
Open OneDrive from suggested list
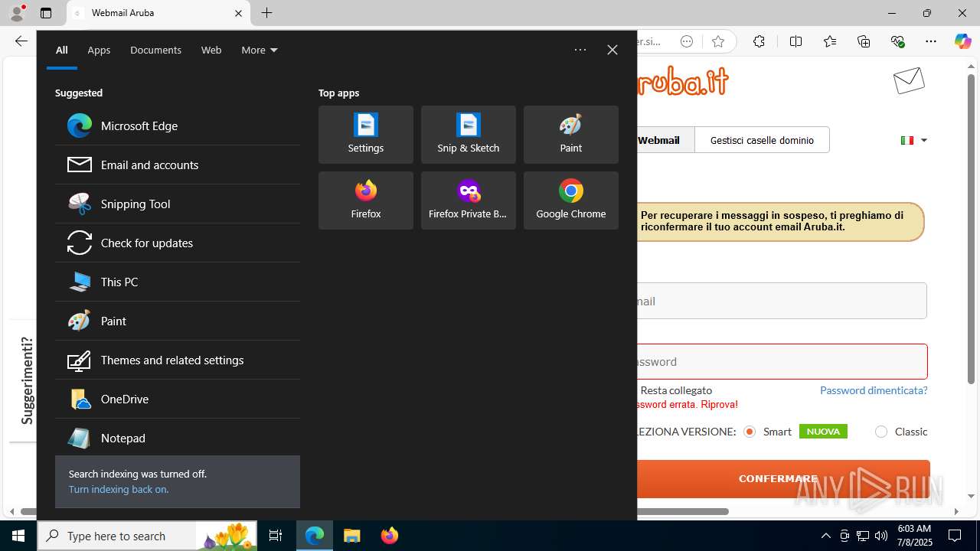[177, 399]
